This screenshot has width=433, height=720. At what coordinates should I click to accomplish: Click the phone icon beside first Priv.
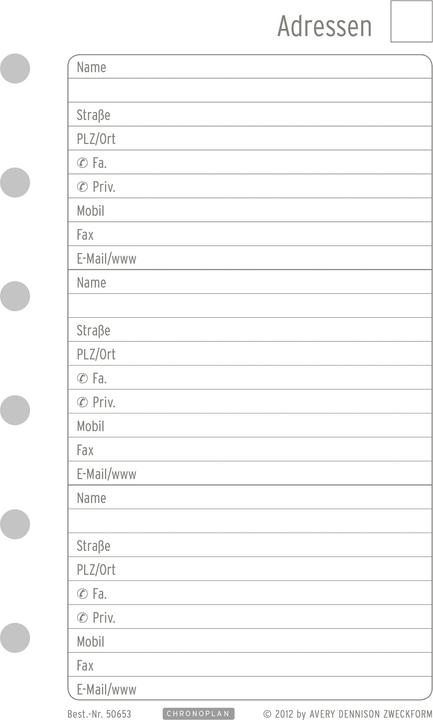click(82, 187)
